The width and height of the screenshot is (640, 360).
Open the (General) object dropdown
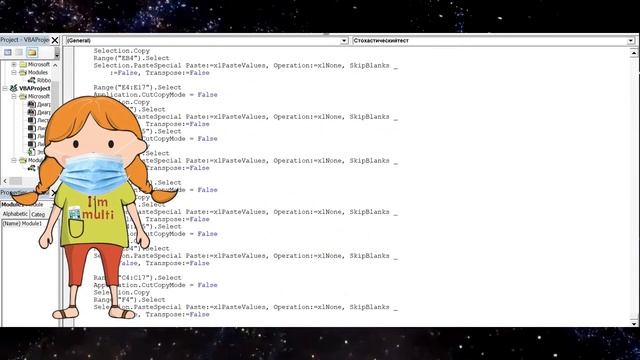pyautogui.click(x=207, y=40)
